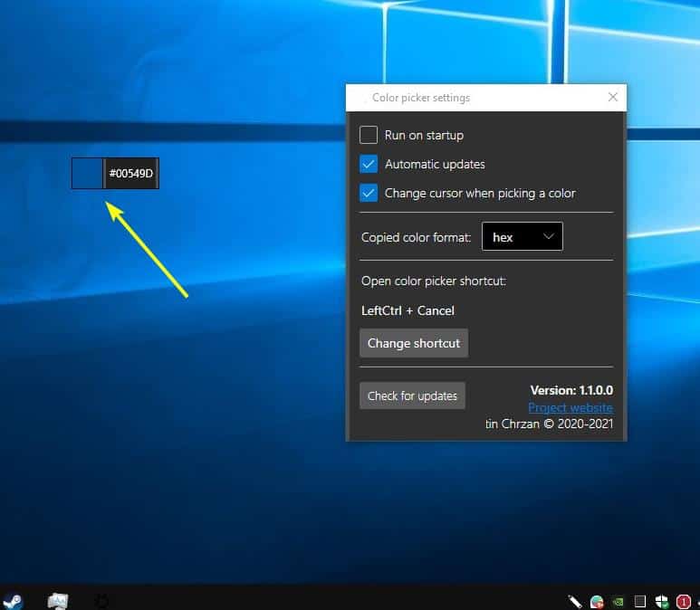Click Check for updates button
This screenshot has width=700, height=610.
click(x=412, y=396)
